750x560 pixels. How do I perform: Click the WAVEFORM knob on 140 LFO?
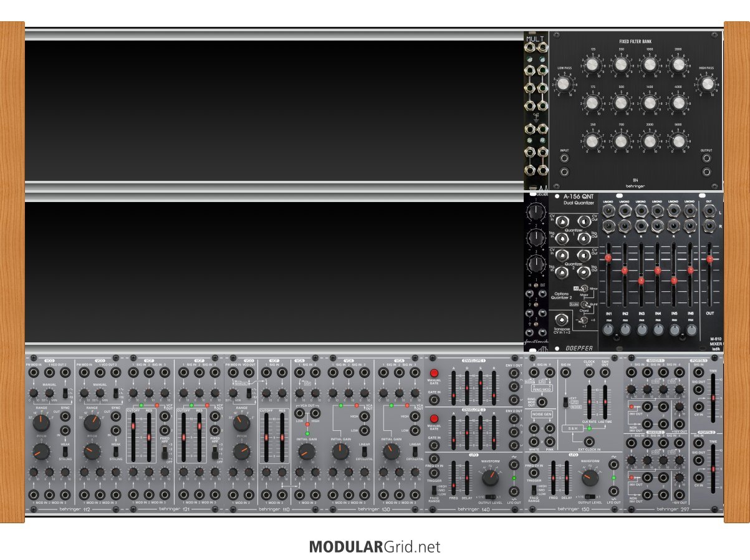click(491, 478)
